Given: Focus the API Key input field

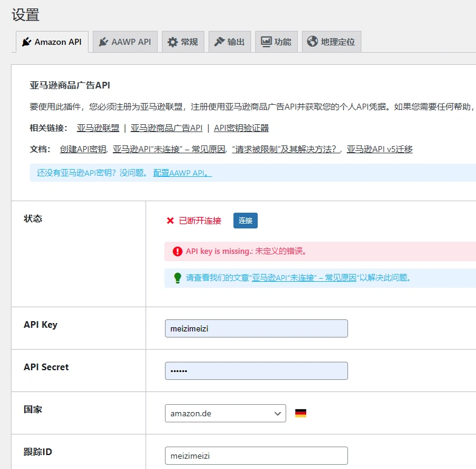Looking at the screenshot, I should (256, 328).
